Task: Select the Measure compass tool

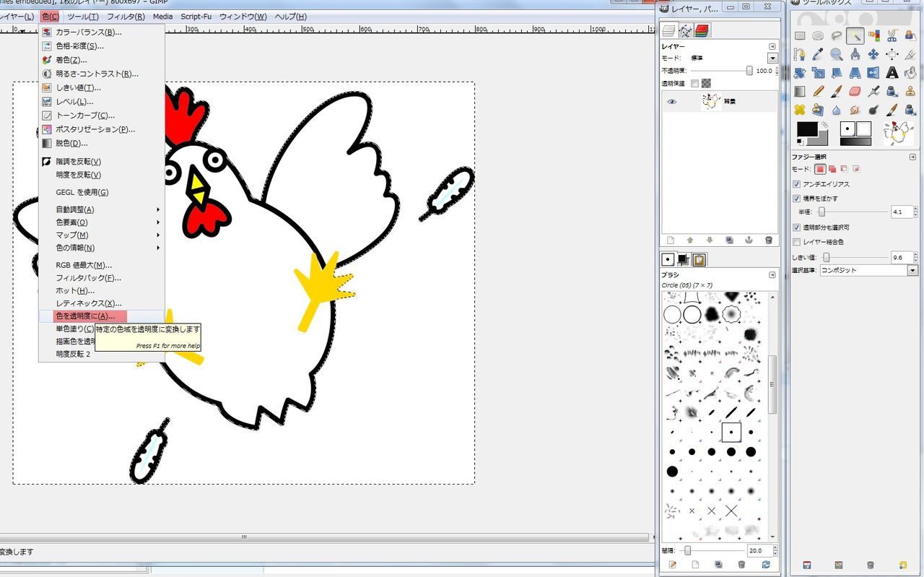Action: point(855,54)
